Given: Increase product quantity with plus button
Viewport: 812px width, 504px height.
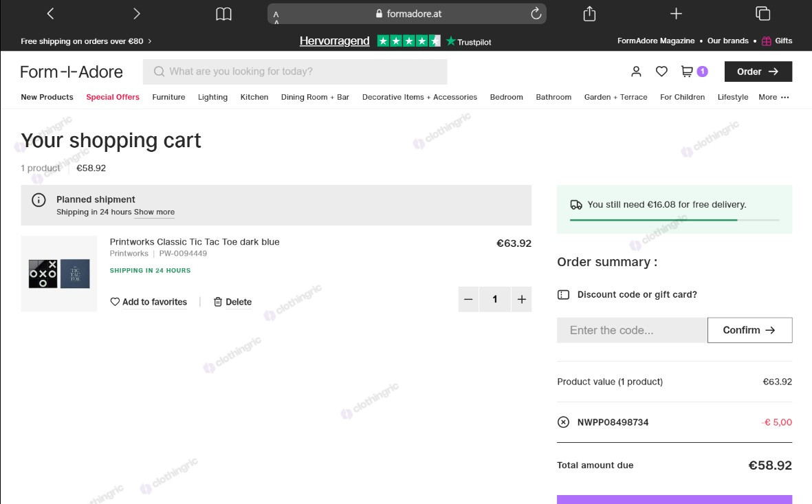Looking at the screenshot, I should [521, 299].
